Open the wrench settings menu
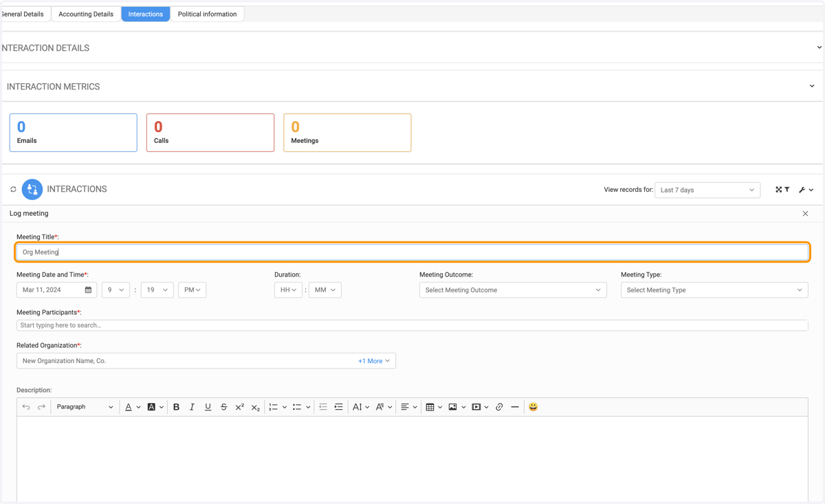 tap(806, 190)
